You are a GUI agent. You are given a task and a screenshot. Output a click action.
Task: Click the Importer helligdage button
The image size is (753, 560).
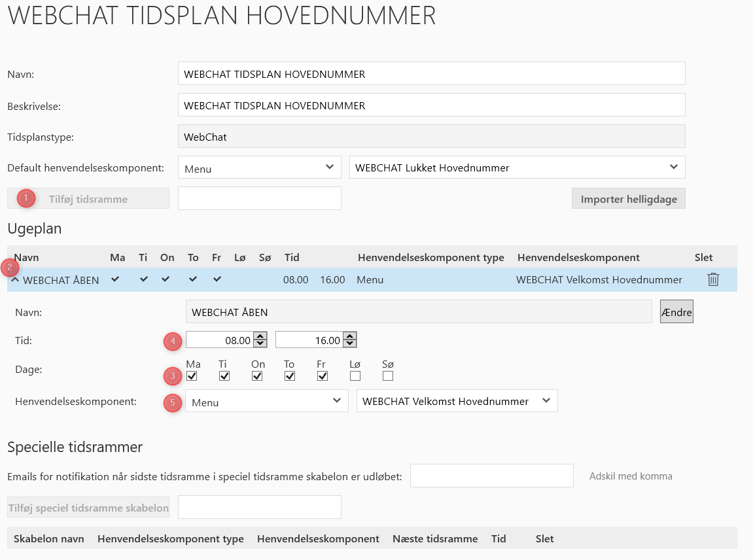click(x=628, y=199)
